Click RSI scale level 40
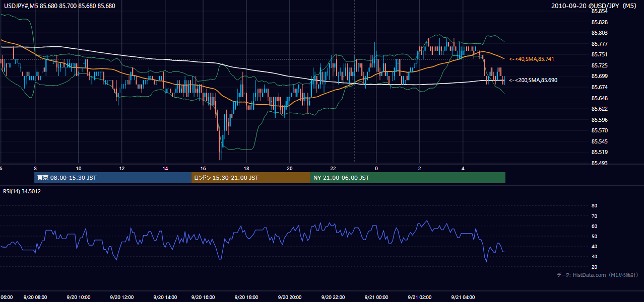This screenshot has height=302, width=644. coord(594,246)
